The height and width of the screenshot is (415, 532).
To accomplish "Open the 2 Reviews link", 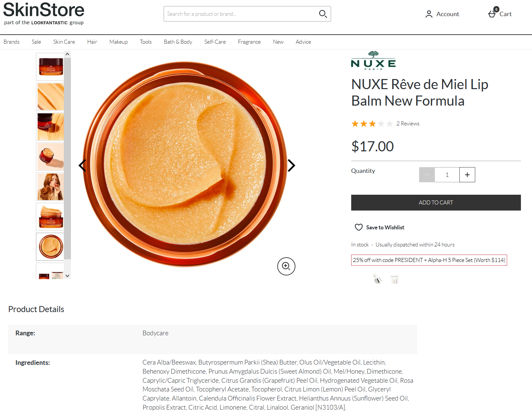I will (x=408, y=123).
